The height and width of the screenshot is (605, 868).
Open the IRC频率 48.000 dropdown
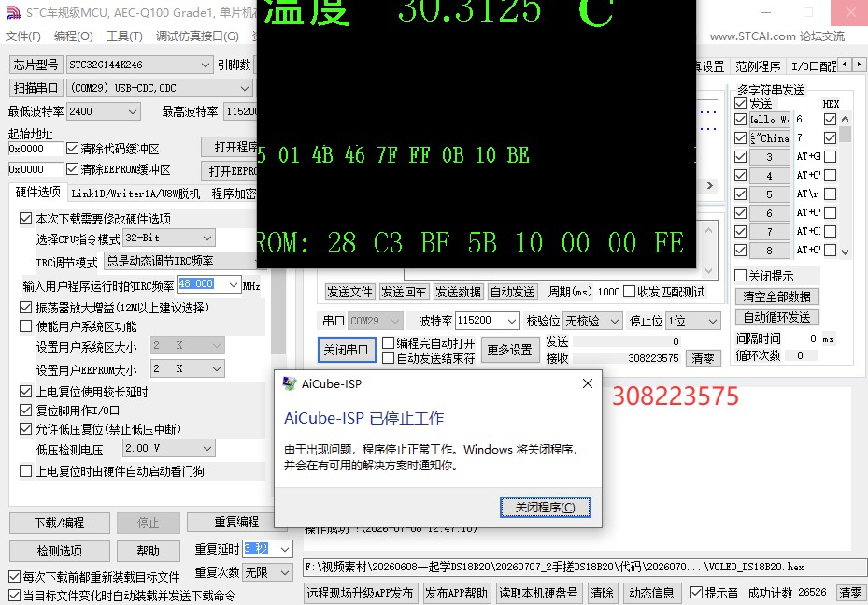tap(234, 284)
